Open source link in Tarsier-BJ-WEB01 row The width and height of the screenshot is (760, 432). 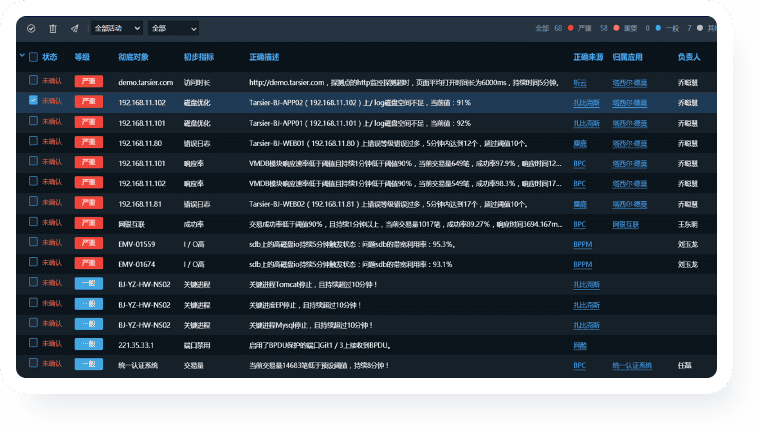580,144
